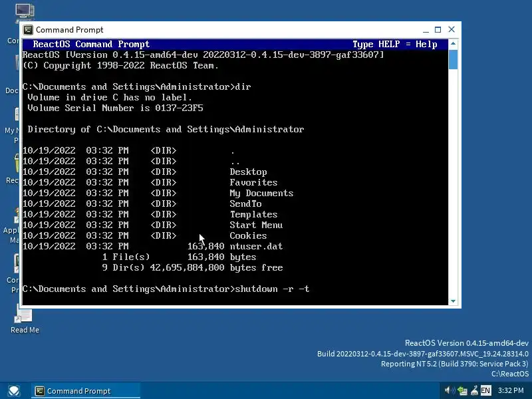Viewport: 532px width, 399px height.
Task: Maximize the Command Prompt window
Action: pos(438,30)
